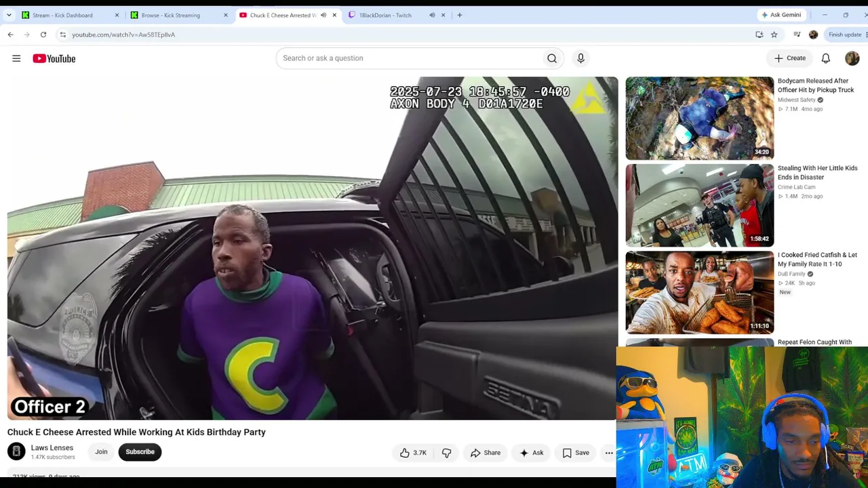This screenshot has width=868, height=488.
Task: Open the Create menu
Action: tap(790, 58)
